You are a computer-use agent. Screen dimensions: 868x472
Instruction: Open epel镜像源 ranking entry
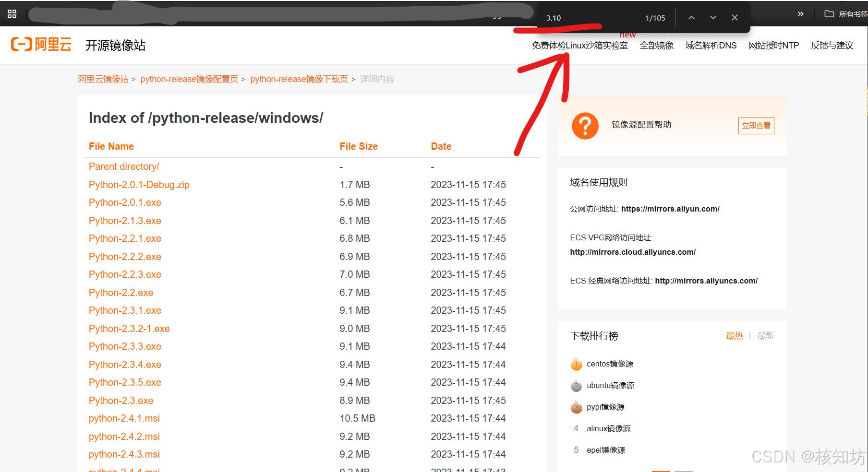(x=606, y=450)
